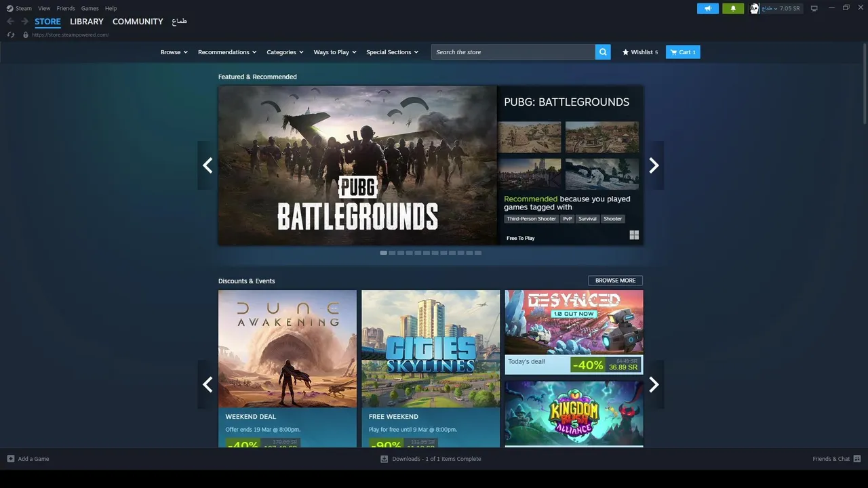The height and width of the screenshot is (488, 868).
Task: Open the Friends & Chat icon
Action: click(x=857, y=459)
